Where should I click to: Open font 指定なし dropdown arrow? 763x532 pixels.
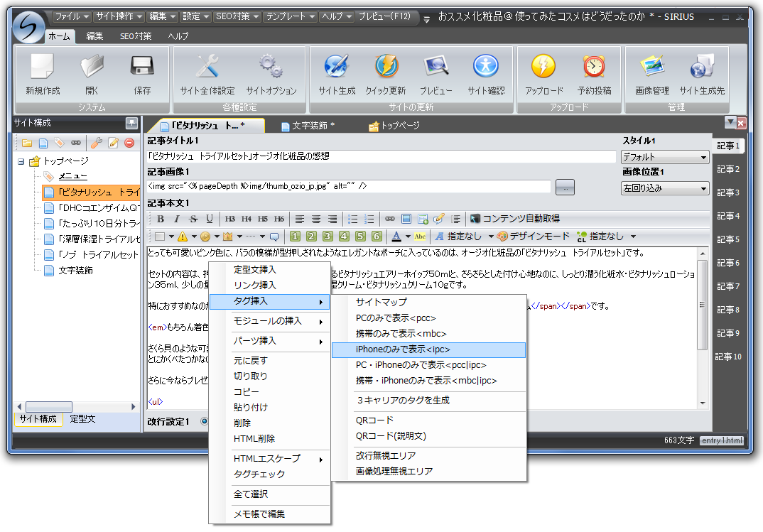click(491, 237)
